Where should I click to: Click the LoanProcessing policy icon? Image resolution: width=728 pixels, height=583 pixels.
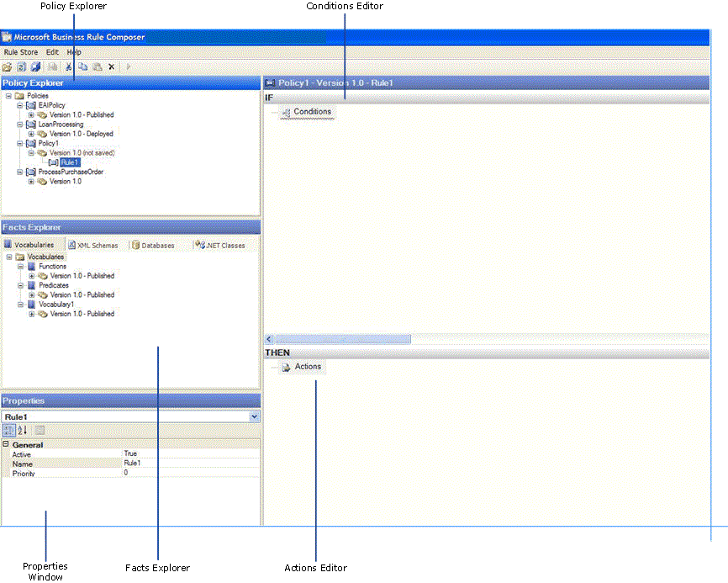(x=31, y=125)
